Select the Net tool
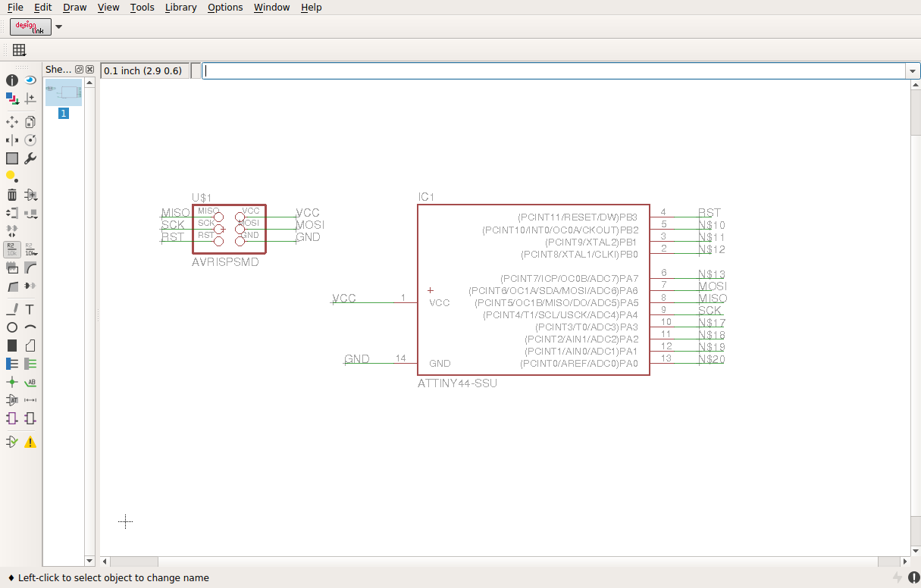This screenshot has width=921, height=588. point(30,364)
